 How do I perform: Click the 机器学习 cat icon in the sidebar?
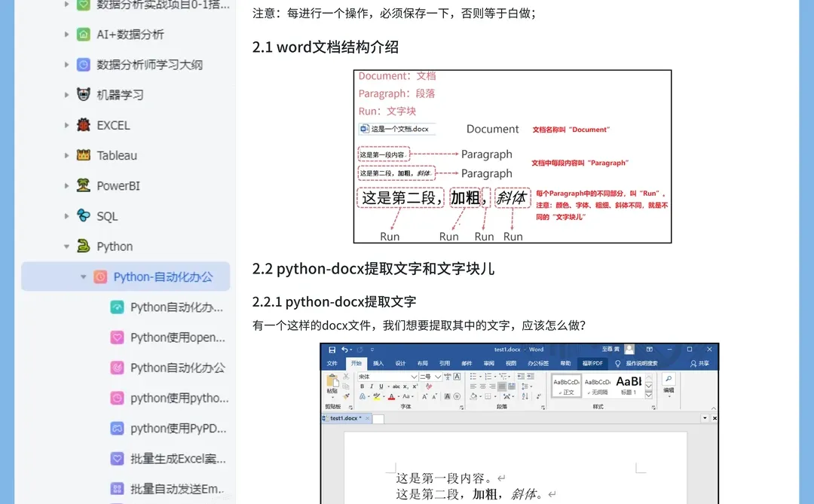(x=83, y=95)
